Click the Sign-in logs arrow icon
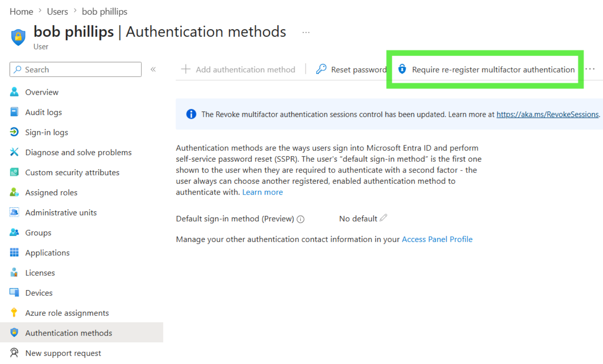 [14, 132]
